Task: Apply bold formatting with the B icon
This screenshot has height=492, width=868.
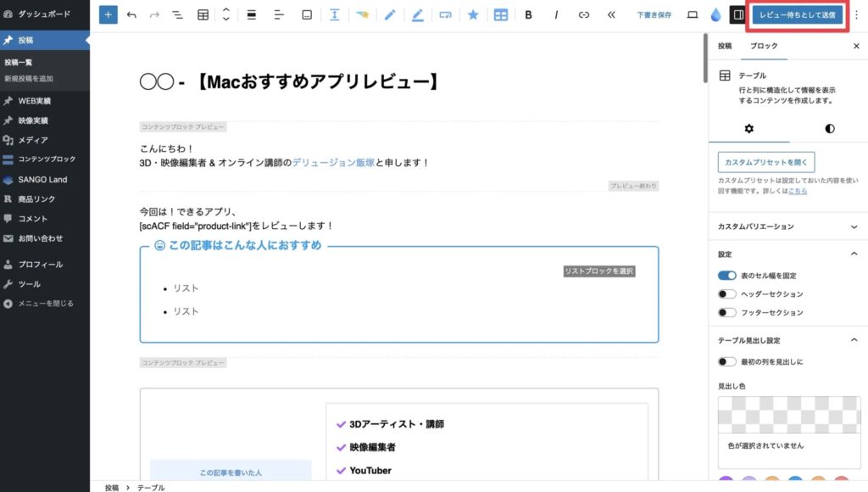Action: coord(529,14)
